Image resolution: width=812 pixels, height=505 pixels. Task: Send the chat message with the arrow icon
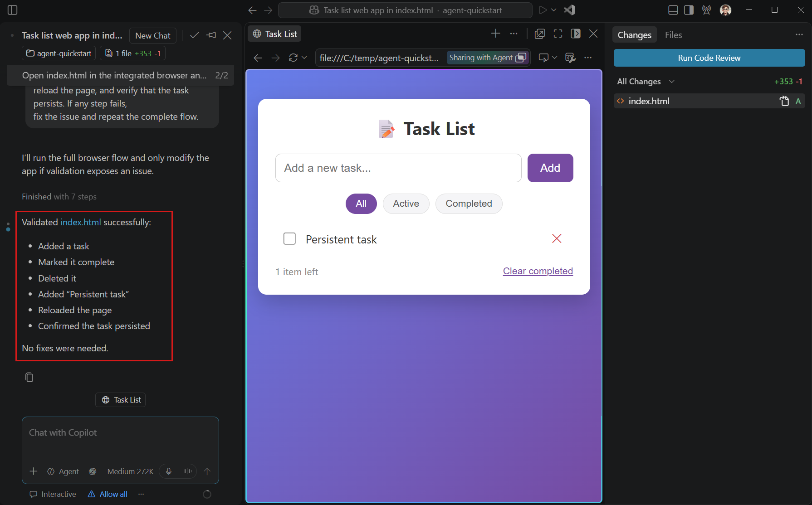point(207,471)
